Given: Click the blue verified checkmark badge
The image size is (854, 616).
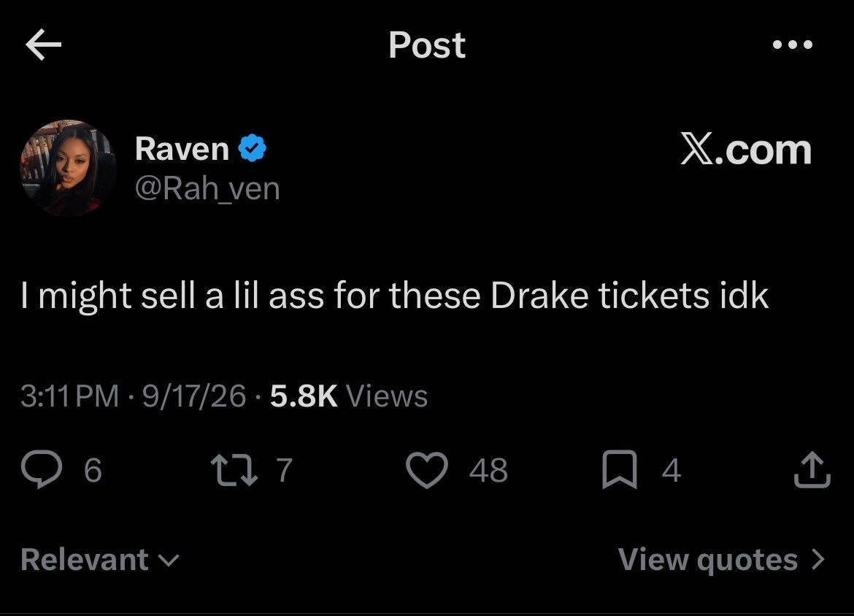Looking at the screenshot, I should click(252, 147).
